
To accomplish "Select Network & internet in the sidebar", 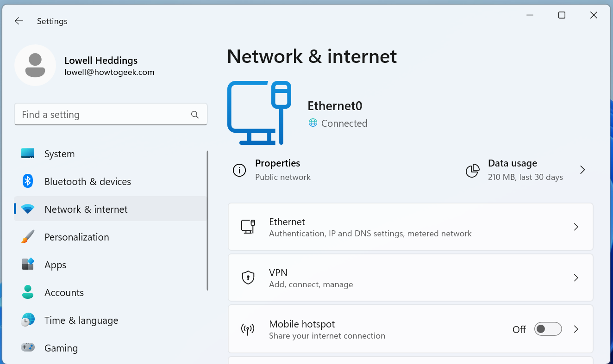I will click(86, 209).
